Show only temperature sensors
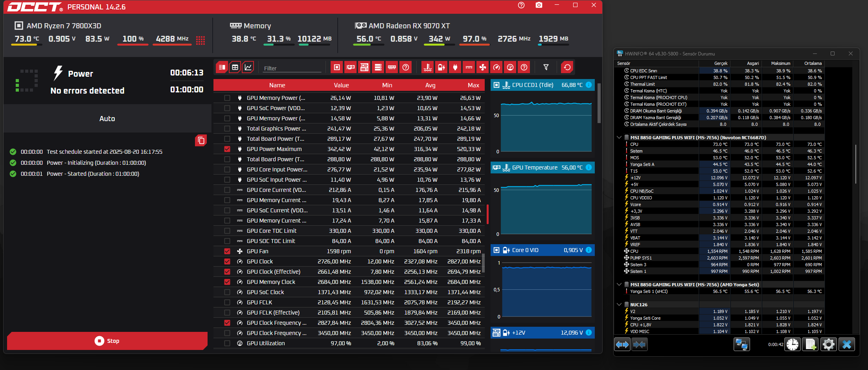868x370 pixels. (428, 67)
